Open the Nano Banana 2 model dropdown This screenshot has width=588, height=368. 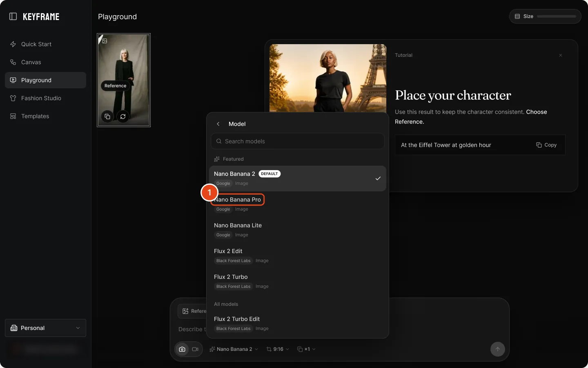click(234, 349)
